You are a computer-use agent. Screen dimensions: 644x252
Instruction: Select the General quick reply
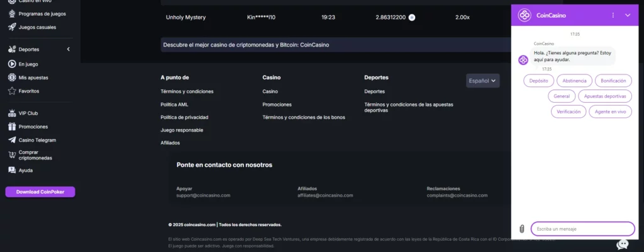pyautogui.click(x=562, y=96)
